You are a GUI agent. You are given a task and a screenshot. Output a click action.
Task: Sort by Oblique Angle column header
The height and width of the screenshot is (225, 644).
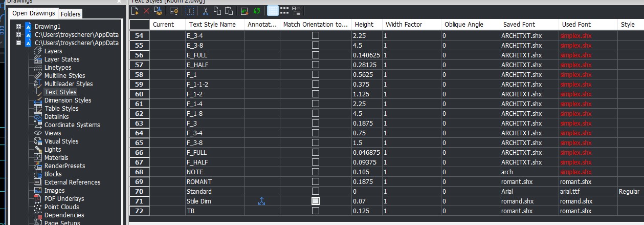471,24
